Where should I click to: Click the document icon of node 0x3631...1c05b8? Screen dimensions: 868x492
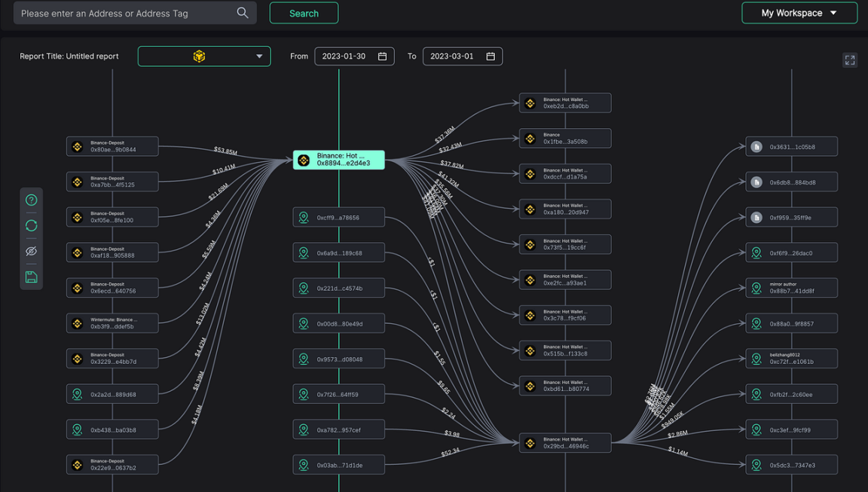756,147
